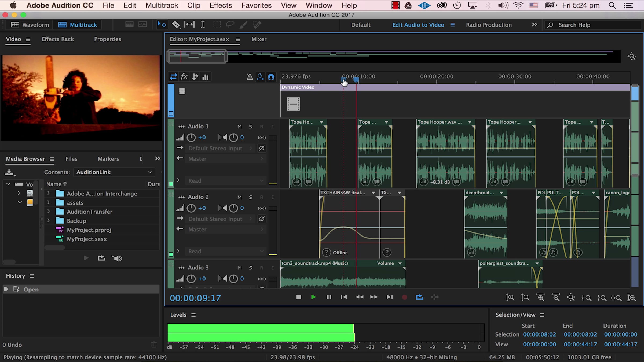Toggle snapping magnet icon
The image size is (644, 362).
(271, 77)
